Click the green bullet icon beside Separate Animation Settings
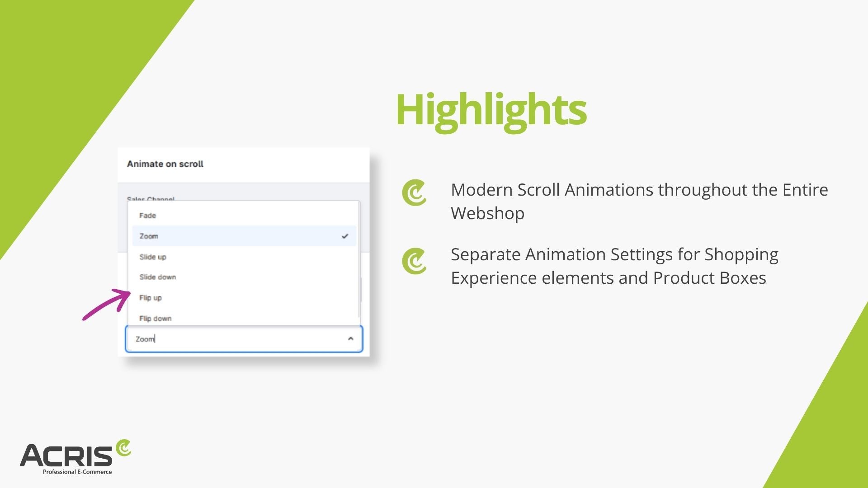 (x=414, y=261)
